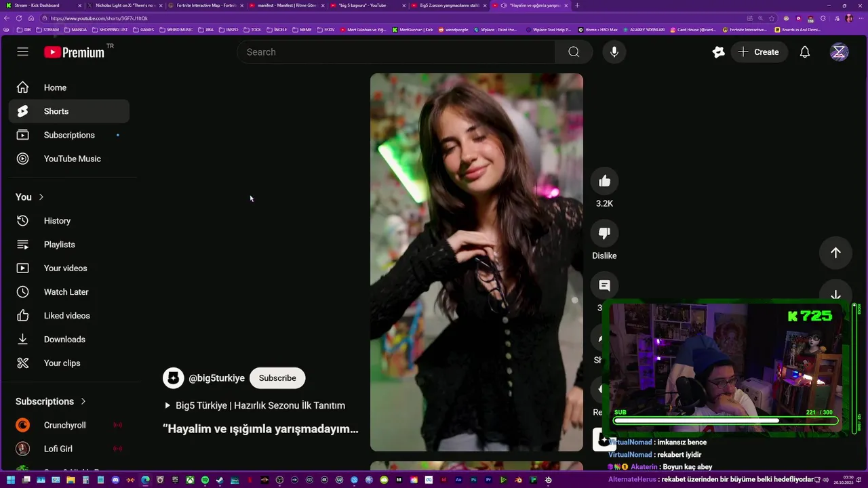Click the Watch Later clock icon
This screenshot has height=488, width=868.
[x=22, y=292]
